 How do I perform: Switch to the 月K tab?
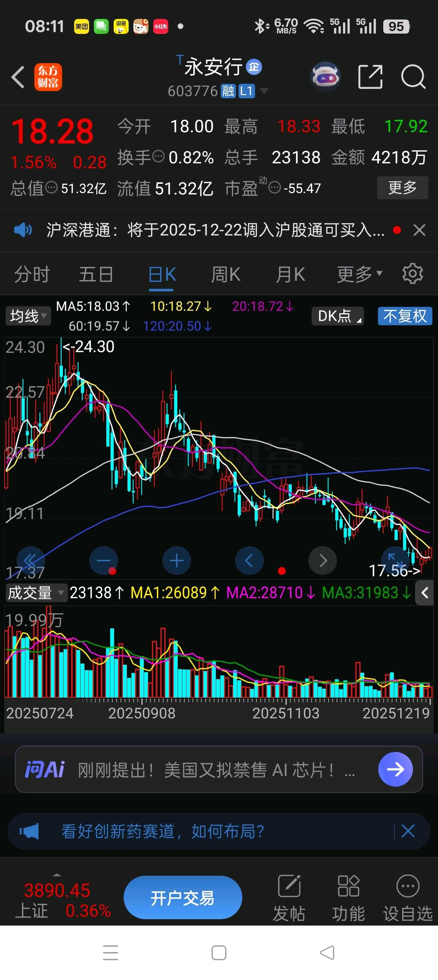pyautogui.click(x=290, y=274)
